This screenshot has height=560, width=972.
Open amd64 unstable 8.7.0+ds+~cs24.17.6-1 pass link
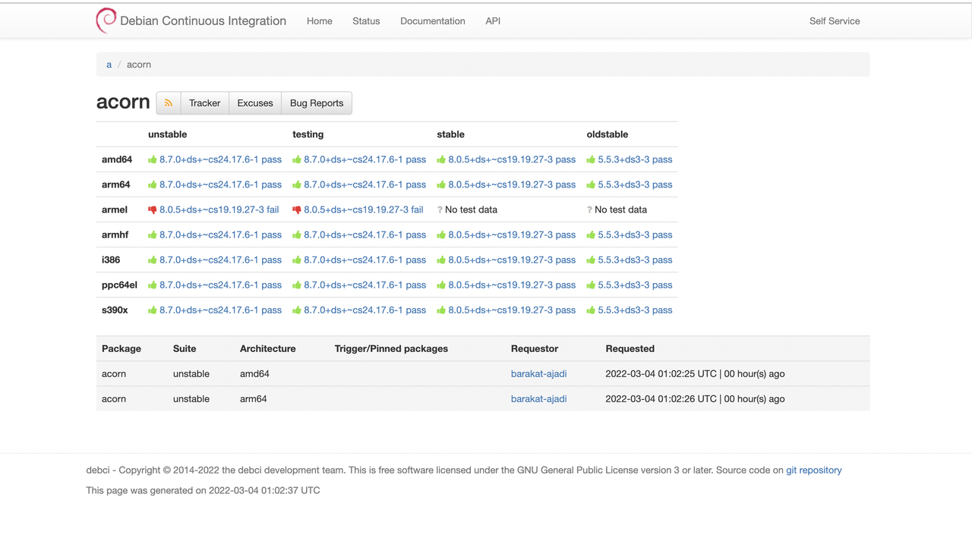coord(220,159)
